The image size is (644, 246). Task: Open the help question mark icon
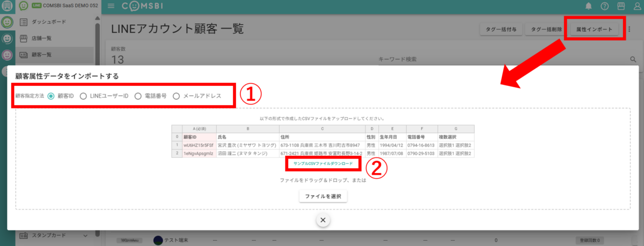(605, 6)
